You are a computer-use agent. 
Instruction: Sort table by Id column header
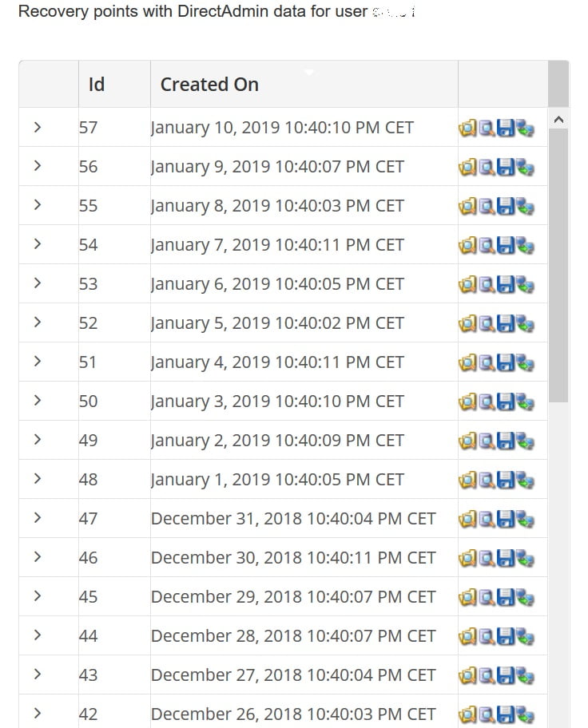pyautogui.click(x=97, y=85)
